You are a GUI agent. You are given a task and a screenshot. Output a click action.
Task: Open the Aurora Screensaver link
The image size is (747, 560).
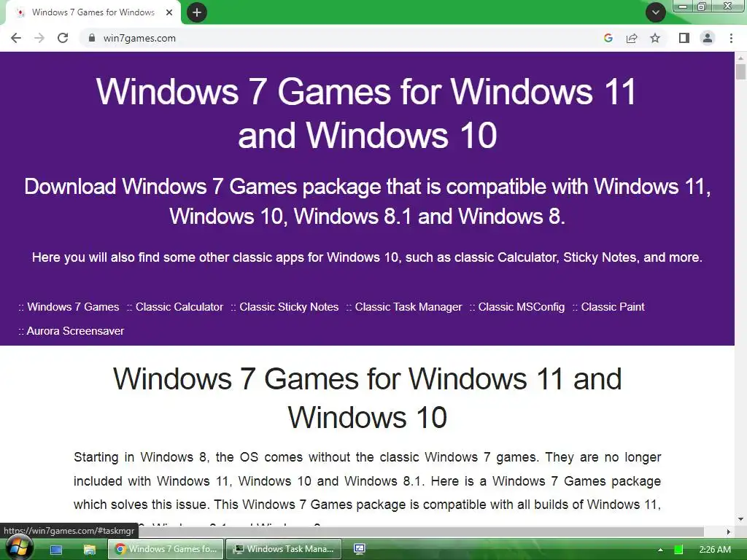[x=75, y=330]
